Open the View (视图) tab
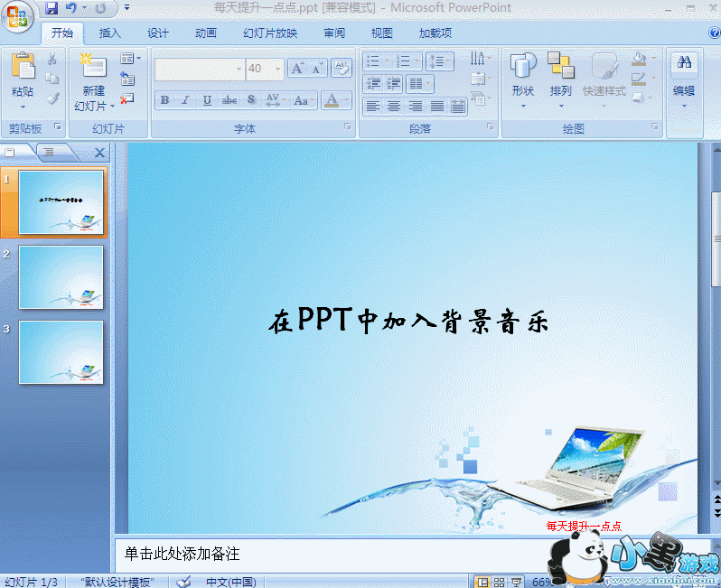The height and width of the screenshot is (588, 721). [x=381, y=33]
